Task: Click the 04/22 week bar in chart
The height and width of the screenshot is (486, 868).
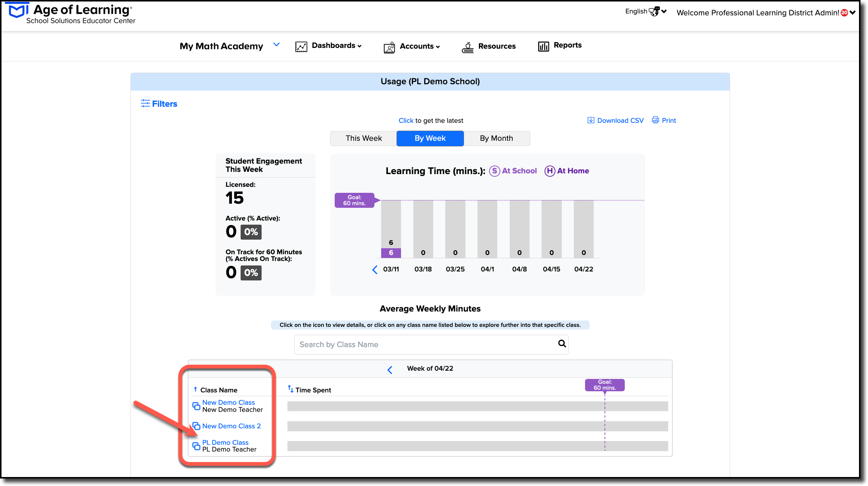Action: (x=584, y=229)
